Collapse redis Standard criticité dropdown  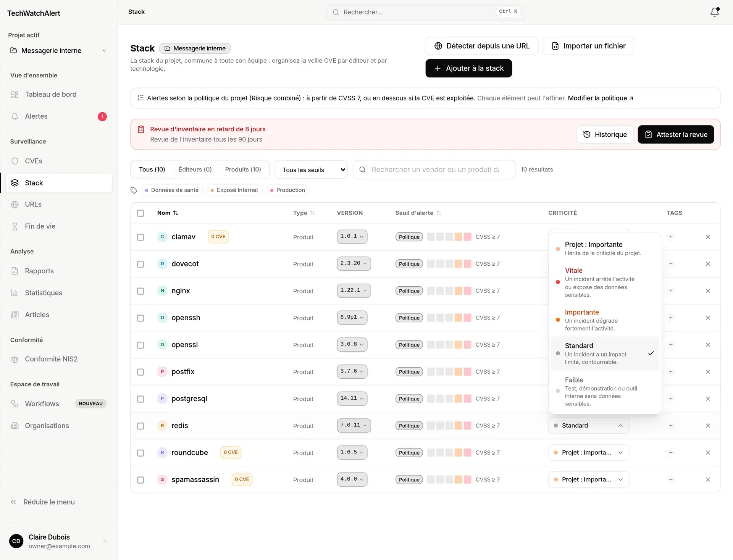pos(589,426)
